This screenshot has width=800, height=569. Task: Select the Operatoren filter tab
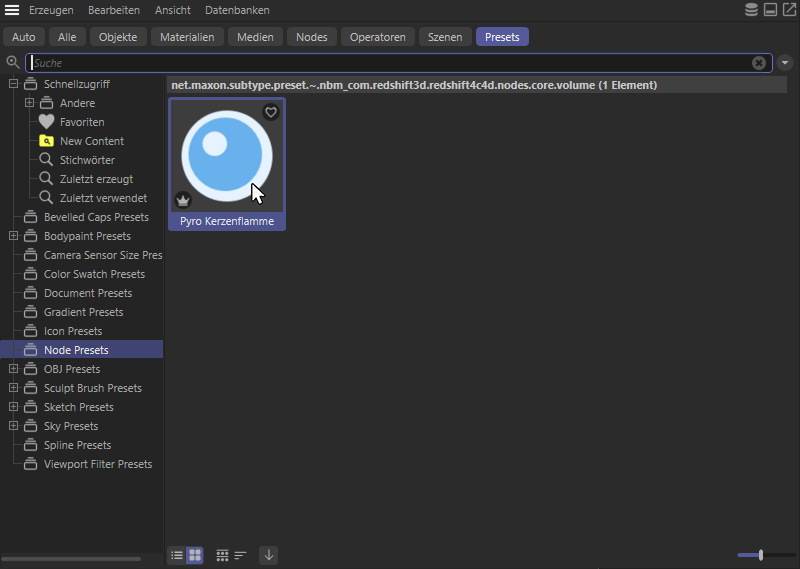378,37
